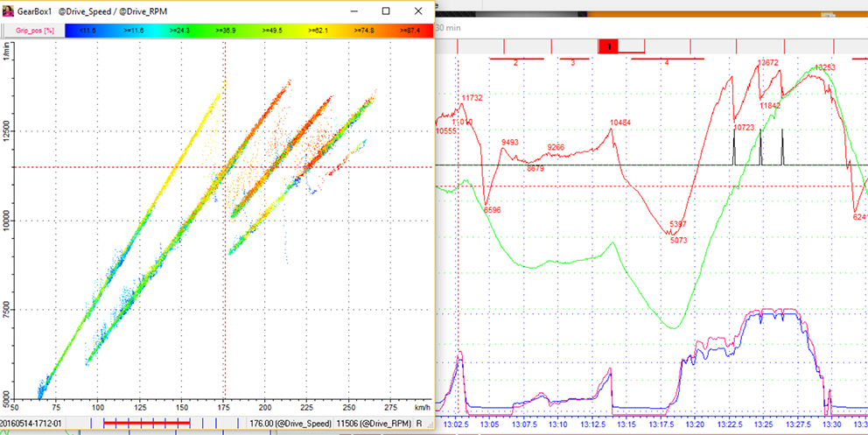
Task: Click the yellow >=62.1 legend swatch
Action: click(316, 30)
